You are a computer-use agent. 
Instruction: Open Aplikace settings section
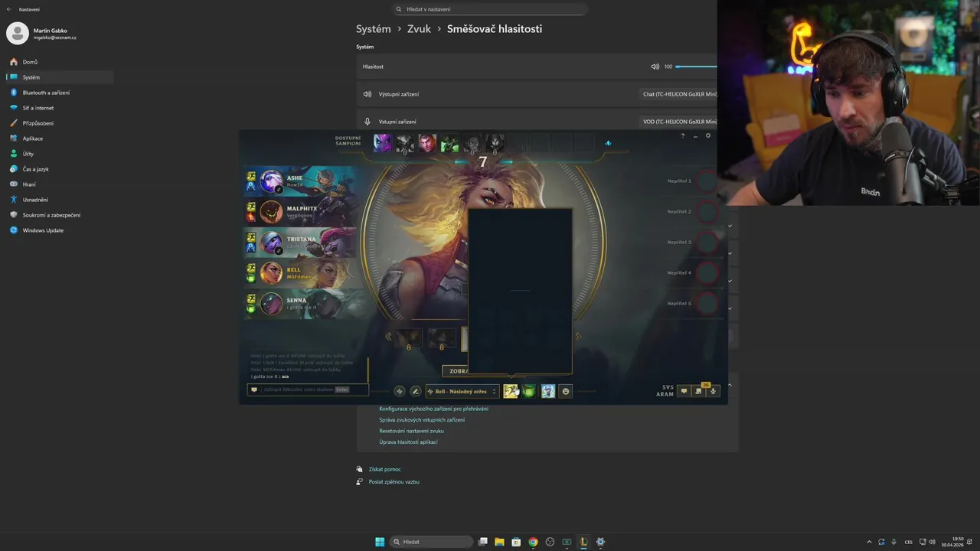click(x=60, y=139)
